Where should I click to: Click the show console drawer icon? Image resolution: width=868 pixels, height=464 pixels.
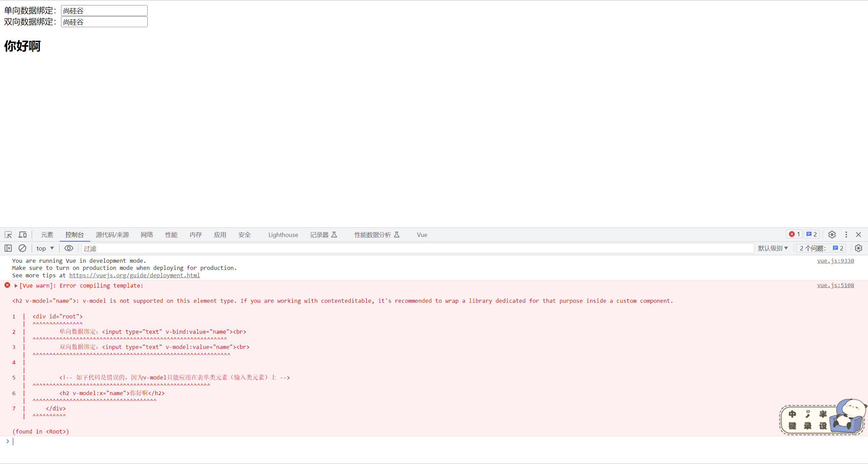tap(8, 248)
